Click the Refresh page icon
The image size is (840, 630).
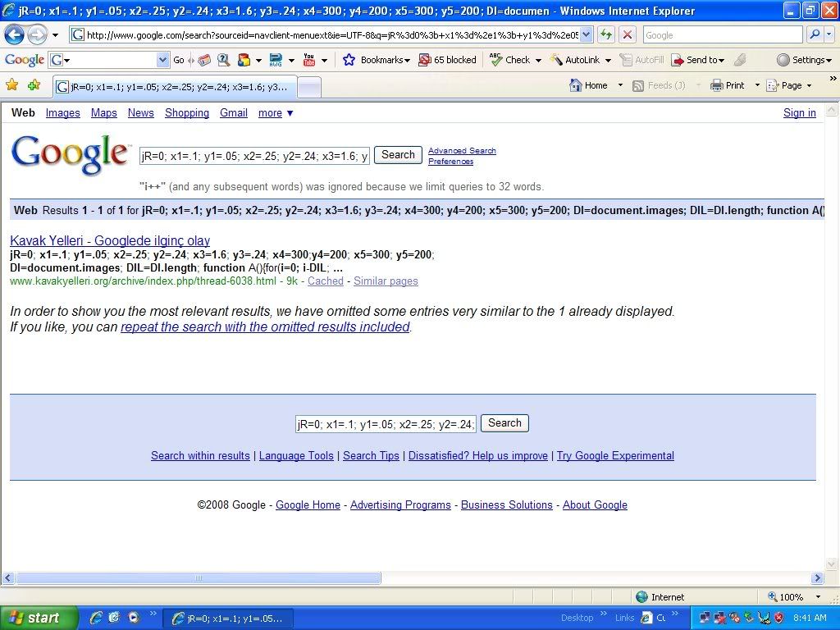606,34
